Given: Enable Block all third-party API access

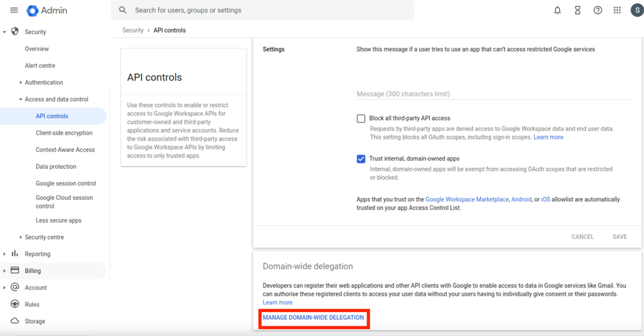Looking at the screenshot, I should pyautogui.click(x=361, y=118).
